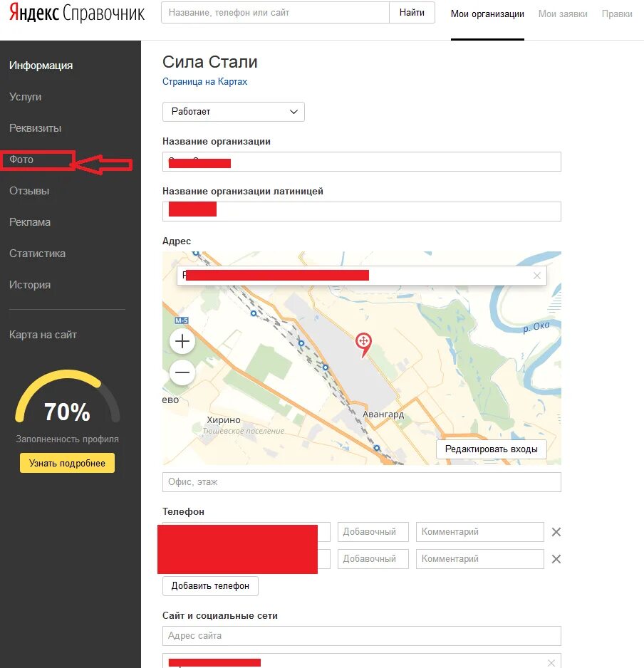Open the Реквизиты sidebar section
644x668 pixels.
coord(36,128)
